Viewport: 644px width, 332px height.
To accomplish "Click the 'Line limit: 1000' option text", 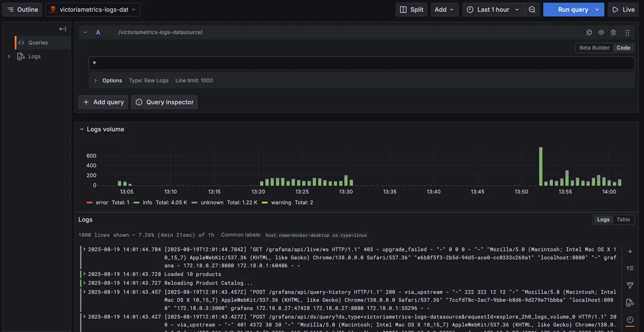I will 194,81.
